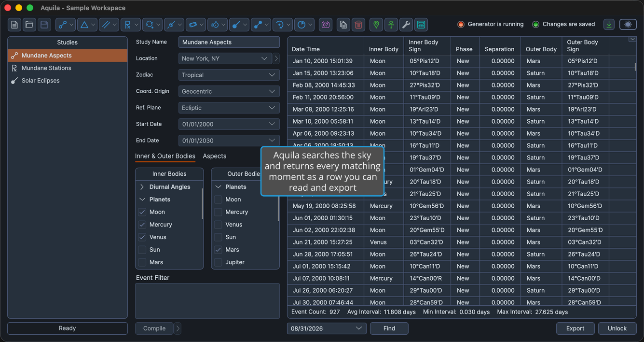
Task: Click the calendar date icon
Action: tap(326, 25)
